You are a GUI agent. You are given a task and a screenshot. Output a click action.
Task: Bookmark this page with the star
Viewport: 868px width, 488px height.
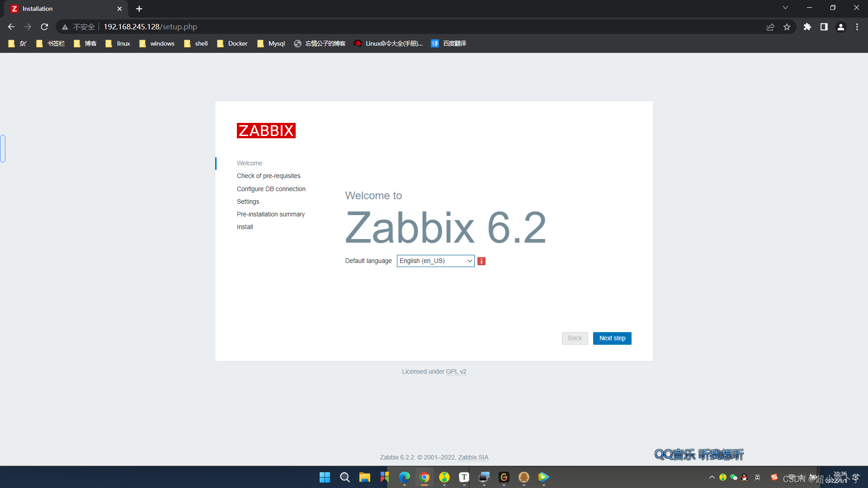tap(787, 27)
